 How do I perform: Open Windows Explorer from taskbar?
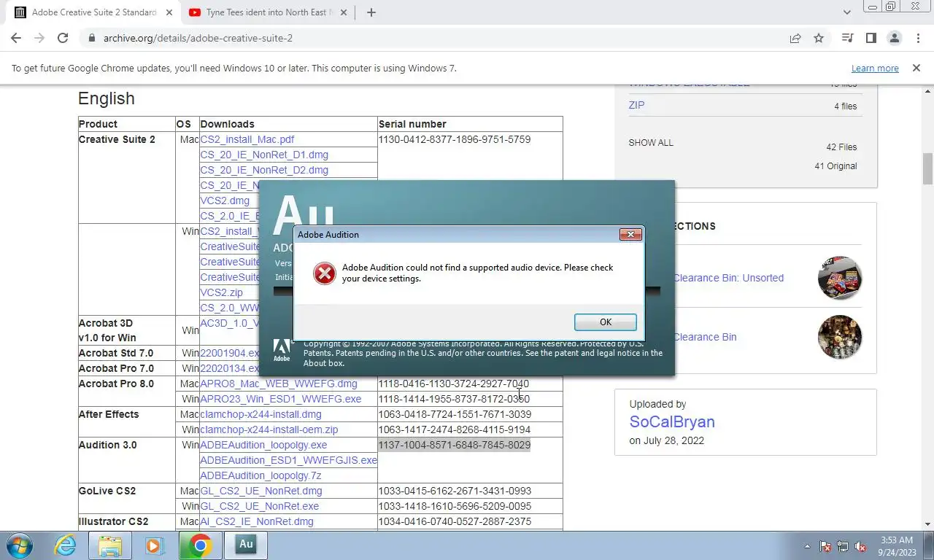[109, 545]
